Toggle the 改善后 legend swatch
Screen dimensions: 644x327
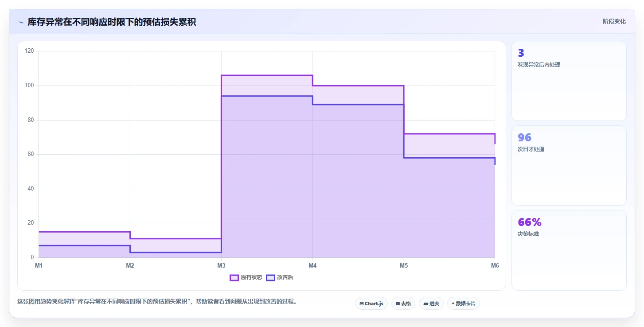(270, 278)
